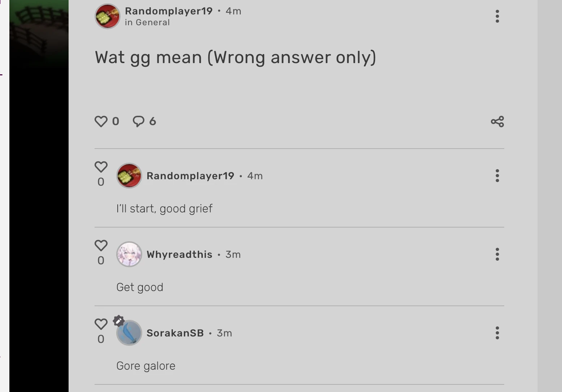
Task: Click SorakanSB's blue feather avatar
Action: tap(129, 333)
